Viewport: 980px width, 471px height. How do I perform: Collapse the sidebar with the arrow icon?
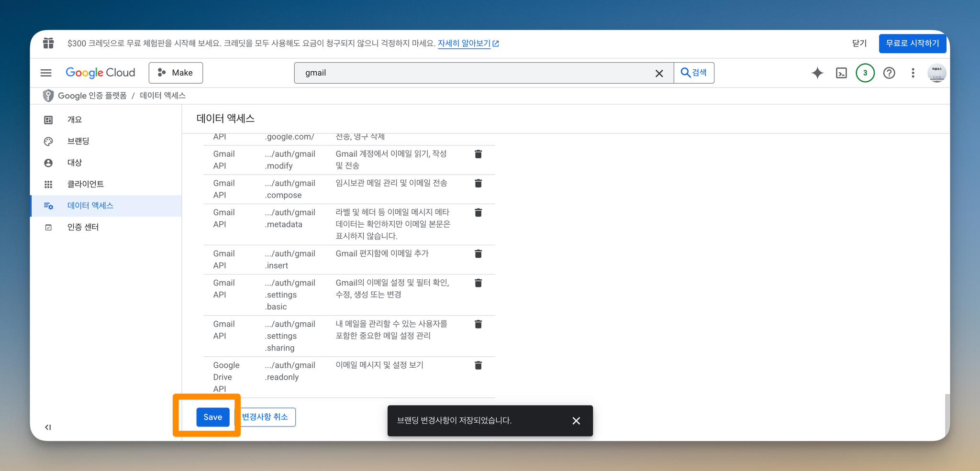tap(48, 427)
